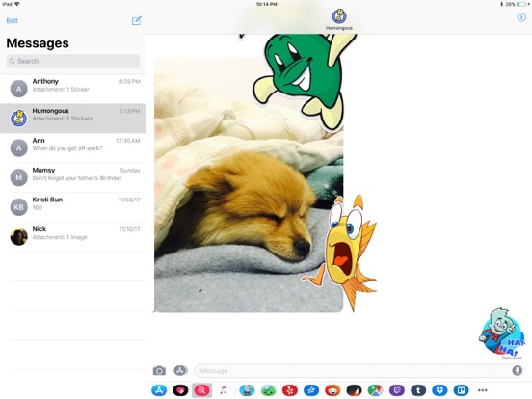Screen dimensions: 532x399
Task: Open the Yelp app in drawer
Action: [290, 390]
